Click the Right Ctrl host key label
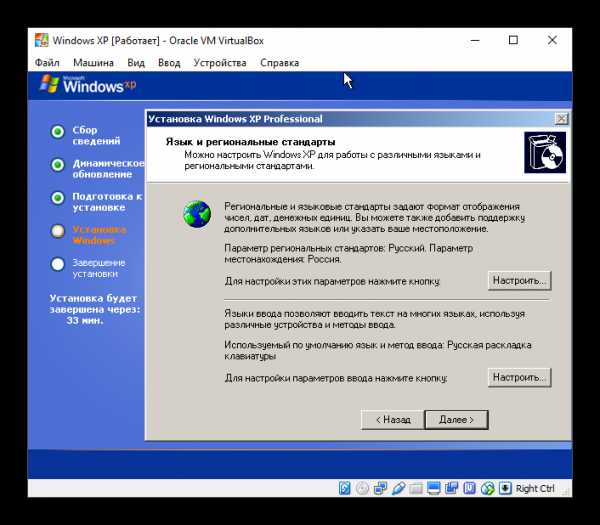Image resolution: width=600 pixels, height=525 pixels. 535,488
